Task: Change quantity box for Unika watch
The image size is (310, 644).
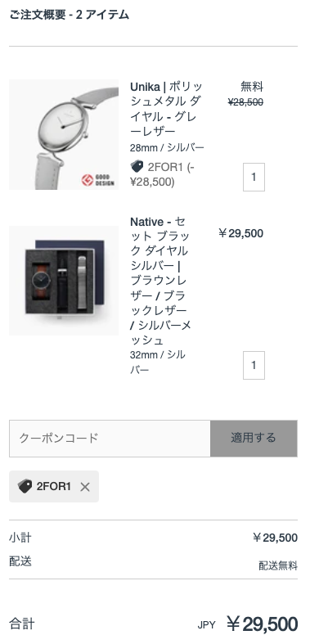Action: click(254, 177)
